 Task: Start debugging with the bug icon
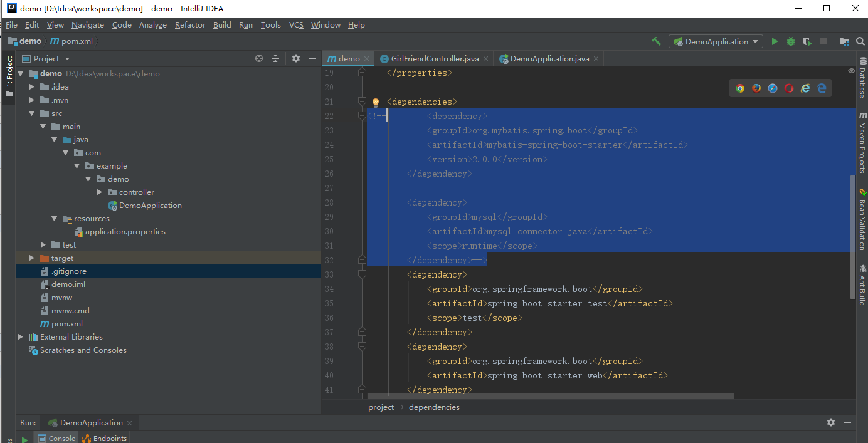tap(791, 41)
